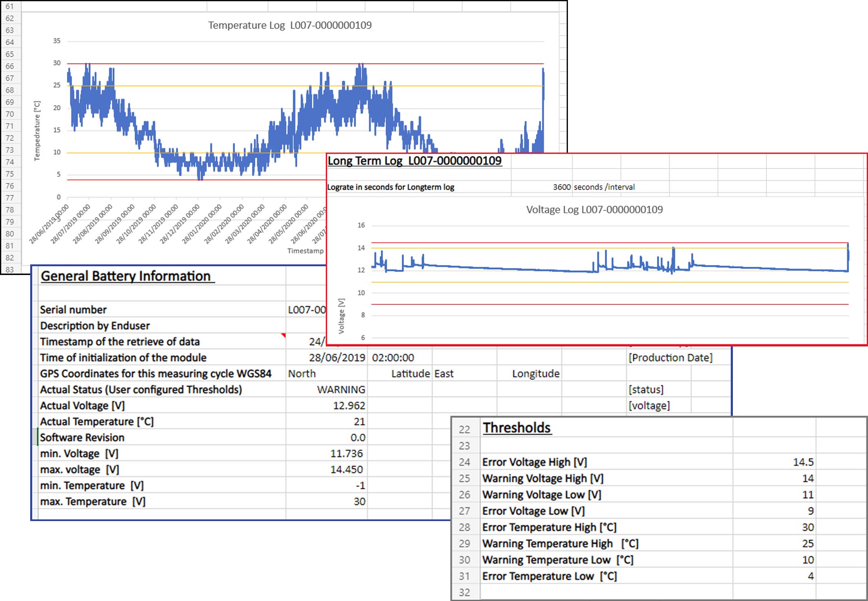868x601 pixels.
Task: Select Error Voltage High value 14.5
Action: 803,462
